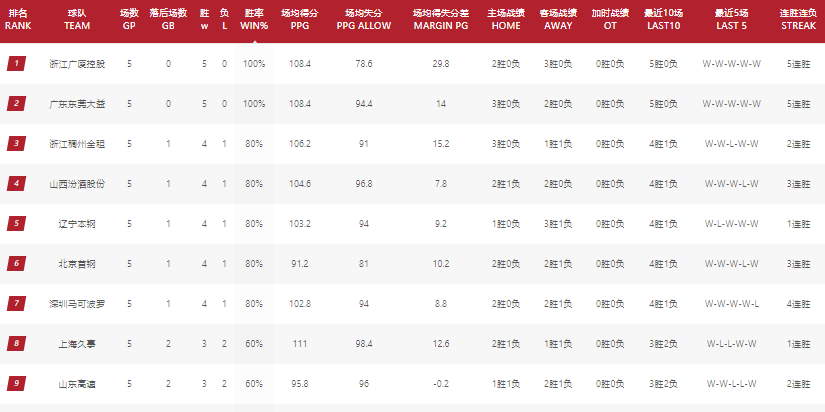Click the RANK column header
Viewport: 825px width, 412px height.
click(x=18, y=19)
